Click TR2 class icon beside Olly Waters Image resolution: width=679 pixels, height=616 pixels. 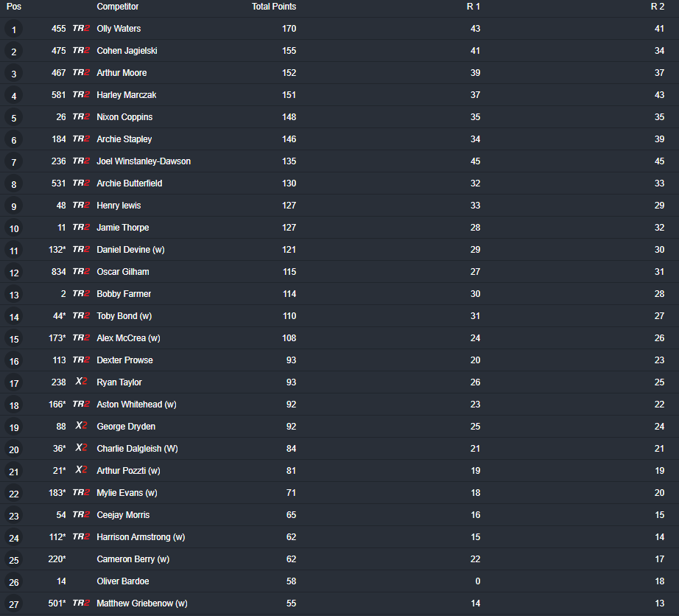point(81,28)
